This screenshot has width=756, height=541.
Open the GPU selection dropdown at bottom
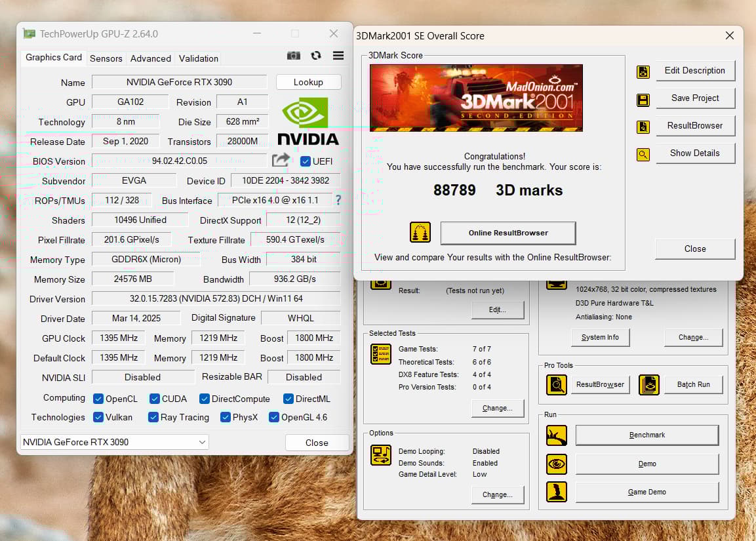point(201,442)
